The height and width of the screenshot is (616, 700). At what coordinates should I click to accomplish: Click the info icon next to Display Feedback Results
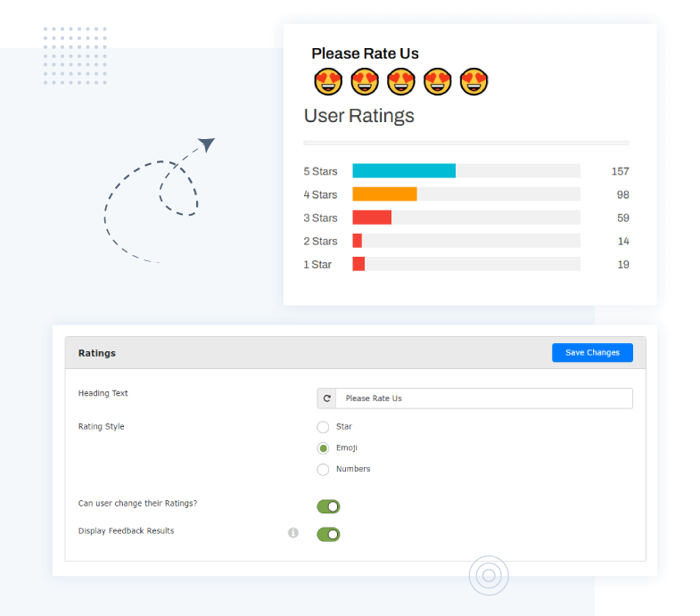point(292,533)
